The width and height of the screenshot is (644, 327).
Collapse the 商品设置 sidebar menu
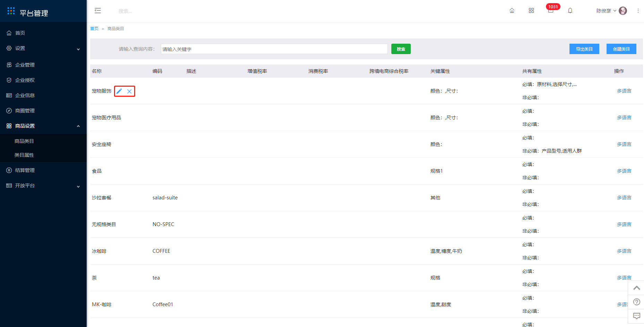tap(43, 126)
